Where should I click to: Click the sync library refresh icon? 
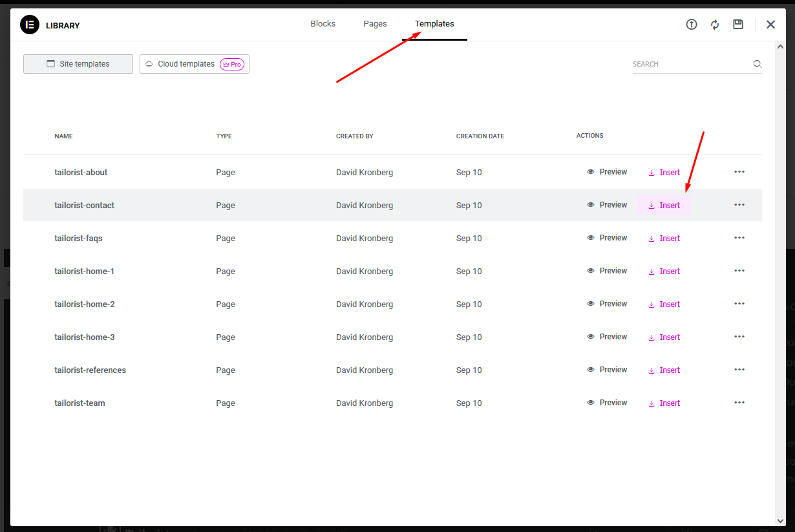tap(715, 25)
